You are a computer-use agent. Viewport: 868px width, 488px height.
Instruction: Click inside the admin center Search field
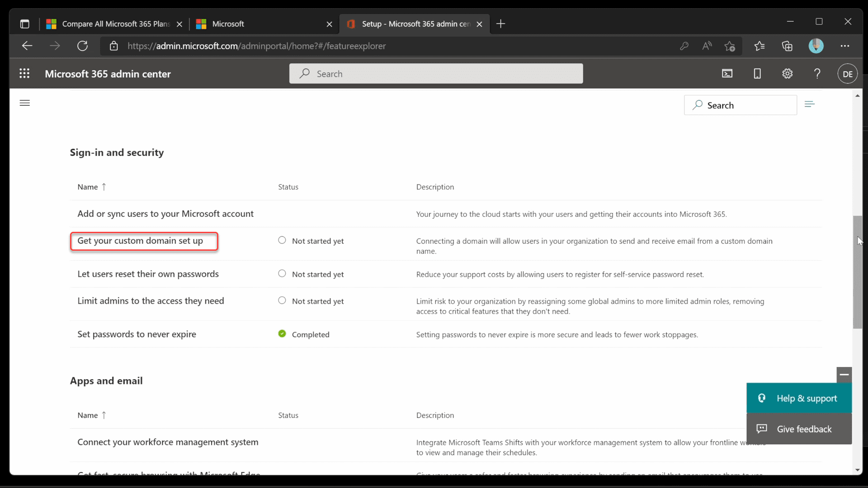(436, 73)
